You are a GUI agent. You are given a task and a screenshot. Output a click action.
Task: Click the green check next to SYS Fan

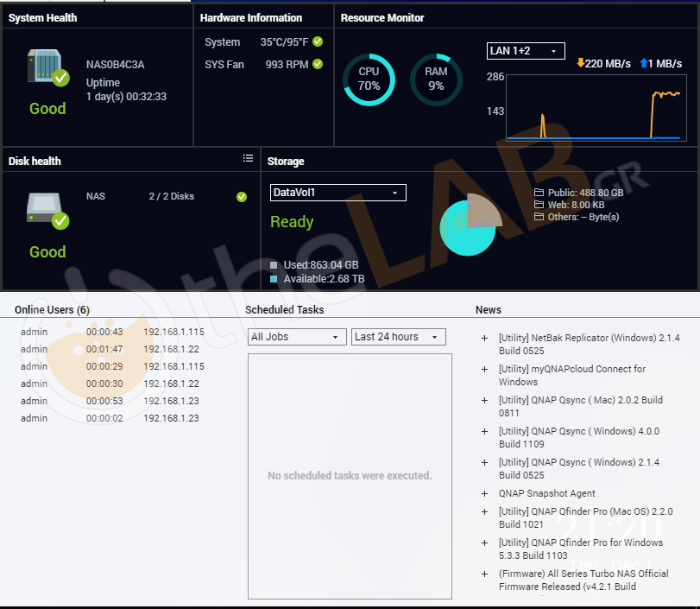pos(318,64)
